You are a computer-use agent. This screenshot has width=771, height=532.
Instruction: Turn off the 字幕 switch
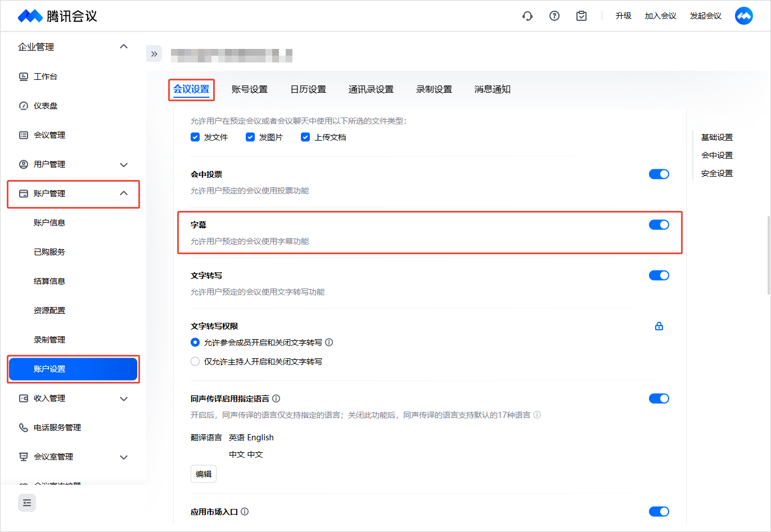point(659,225)
